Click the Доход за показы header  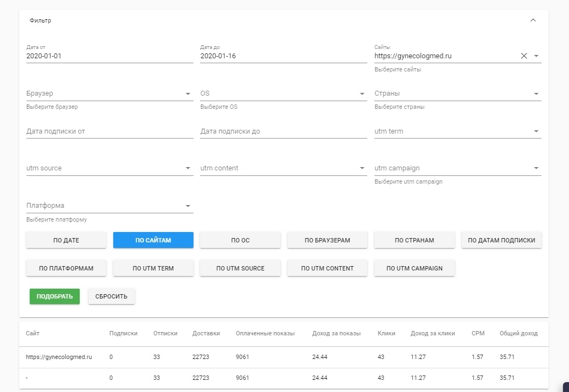click(x=336, y=333)
